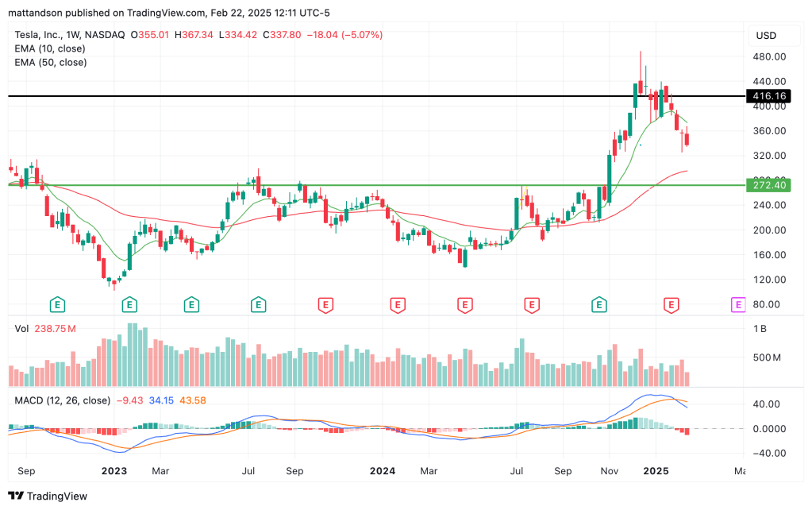812x510 pixels.
Task: Select the green horizontal support line
Action: click(x=397, y=185)
